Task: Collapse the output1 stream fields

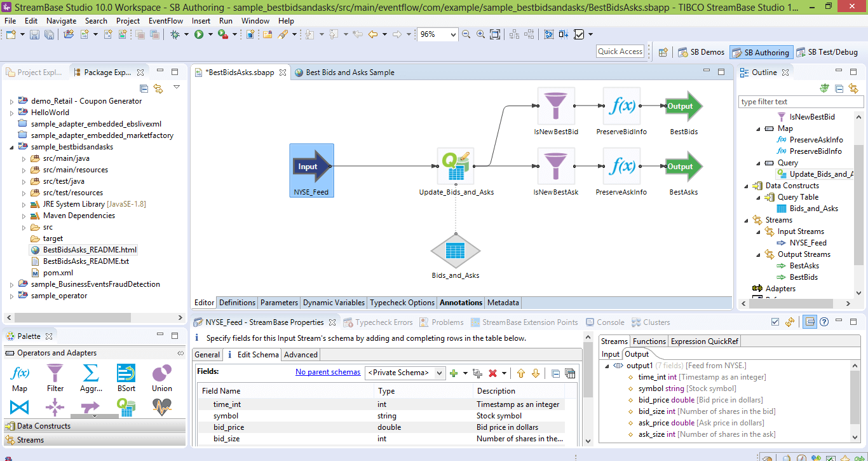Action: [x=607, y=366]
